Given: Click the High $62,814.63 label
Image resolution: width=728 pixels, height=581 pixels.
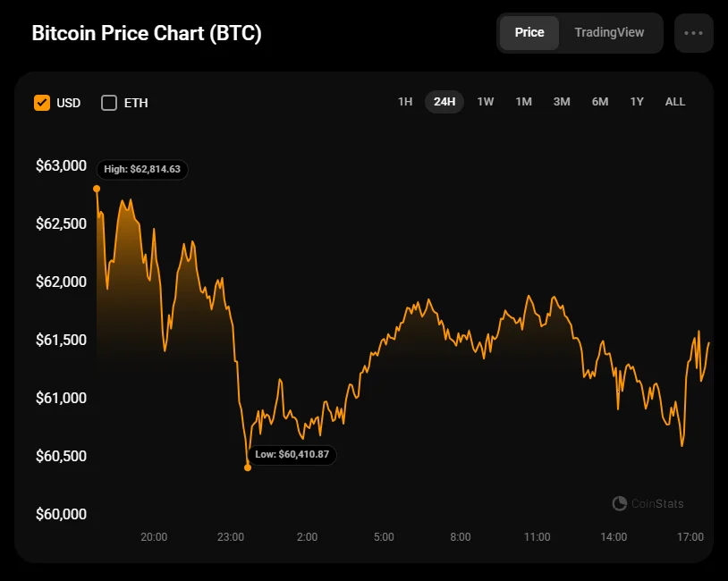Looking at the screenshot, I should [142, 169].
